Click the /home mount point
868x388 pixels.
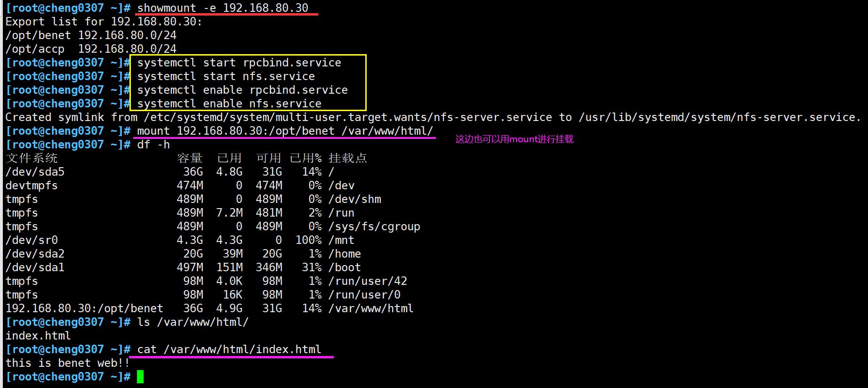345,254
